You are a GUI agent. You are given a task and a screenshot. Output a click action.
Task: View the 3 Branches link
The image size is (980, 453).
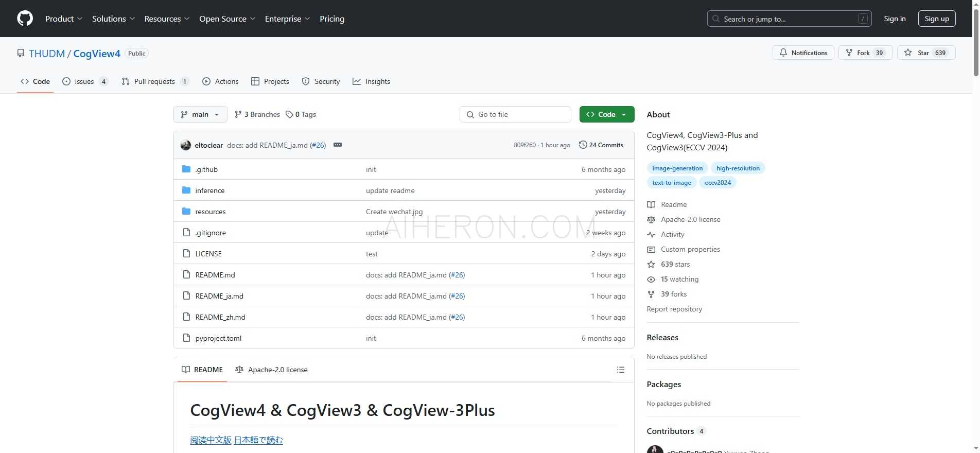coord(257,114)
